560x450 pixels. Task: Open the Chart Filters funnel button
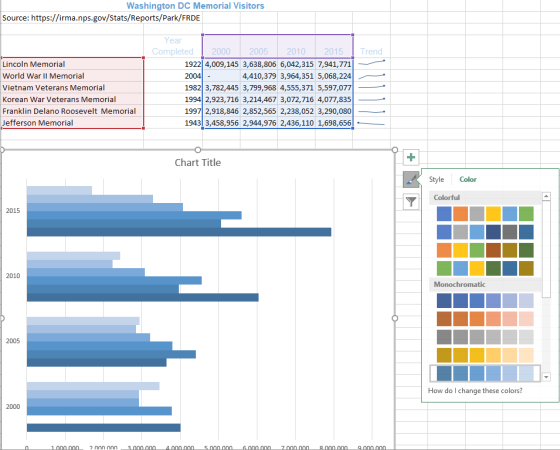411,202
